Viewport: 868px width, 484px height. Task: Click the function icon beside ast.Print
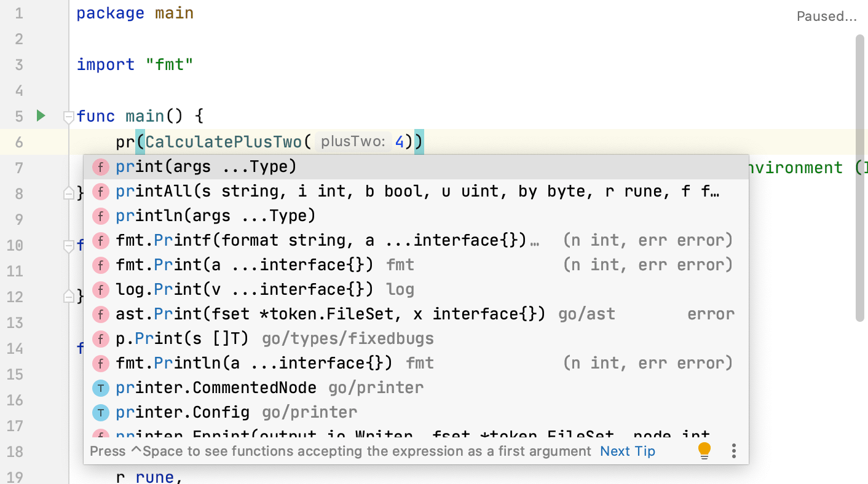100,314
